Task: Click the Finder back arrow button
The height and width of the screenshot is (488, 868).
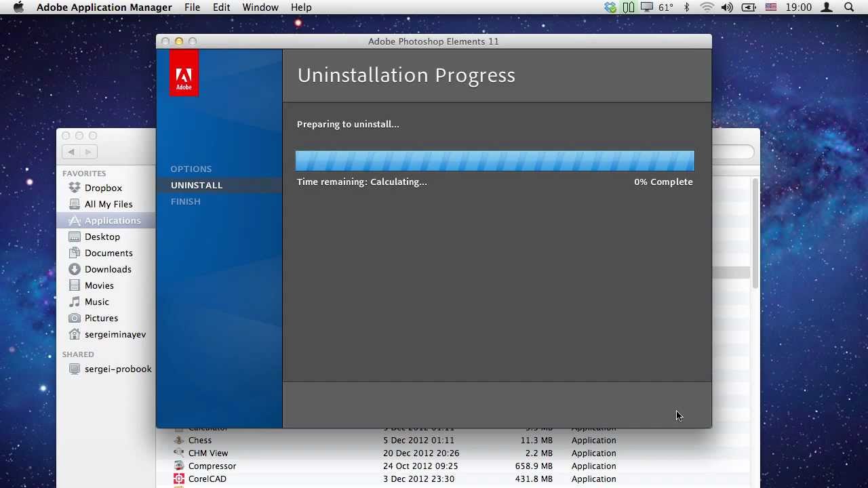Action: (71, 152)
